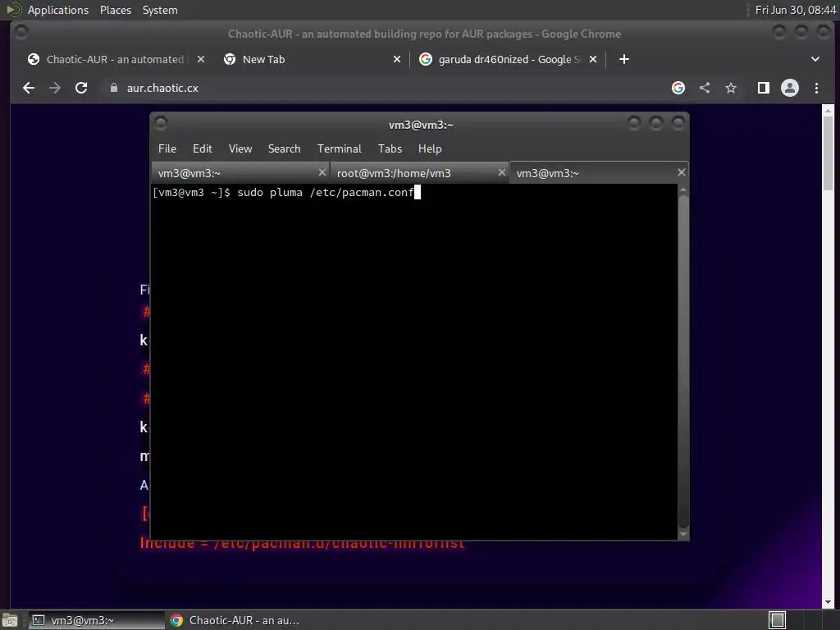Click the clock Fri Jun 30, 08:44

[795, 10]
